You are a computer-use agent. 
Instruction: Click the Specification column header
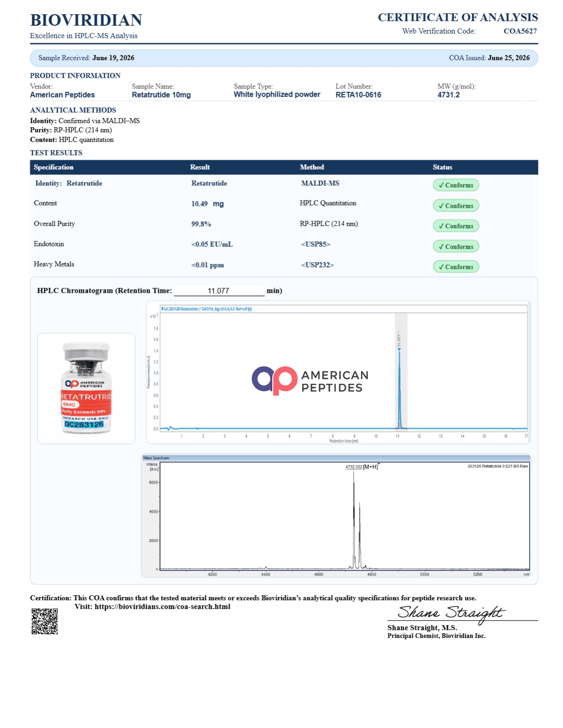coord(53,167)
